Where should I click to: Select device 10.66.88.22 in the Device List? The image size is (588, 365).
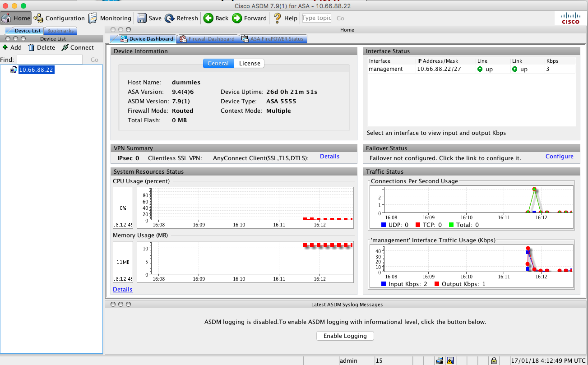pyautogui.click(x=36, y=69)
